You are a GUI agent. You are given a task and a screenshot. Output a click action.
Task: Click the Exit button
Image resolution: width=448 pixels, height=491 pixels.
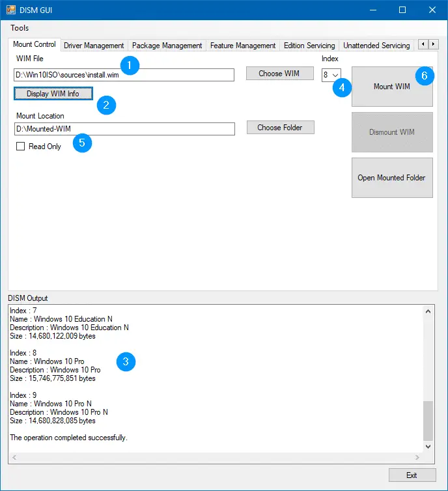pos(412,475)
